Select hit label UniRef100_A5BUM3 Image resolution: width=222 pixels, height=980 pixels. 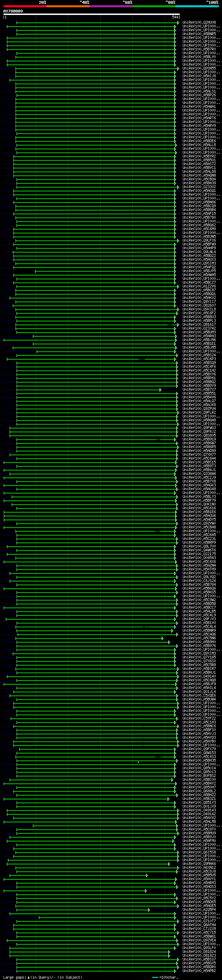(x=199, y=332)
